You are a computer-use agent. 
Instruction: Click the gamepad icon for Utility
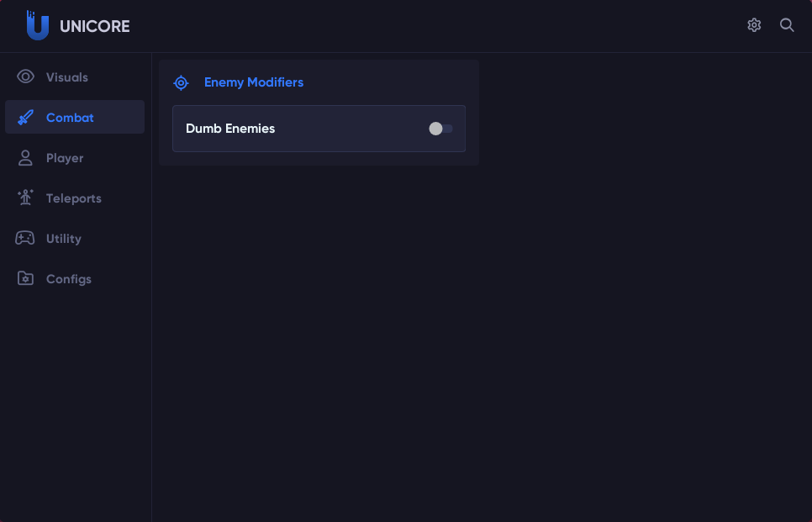[x=25, y=239]
